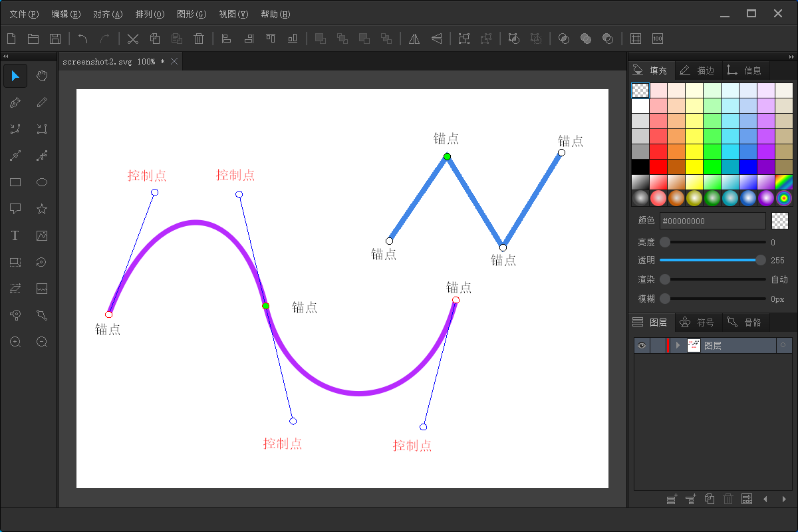
Task: Toggle the lock cell of 图层 layer
Action: pyautogui.click(x=658, y=345)
